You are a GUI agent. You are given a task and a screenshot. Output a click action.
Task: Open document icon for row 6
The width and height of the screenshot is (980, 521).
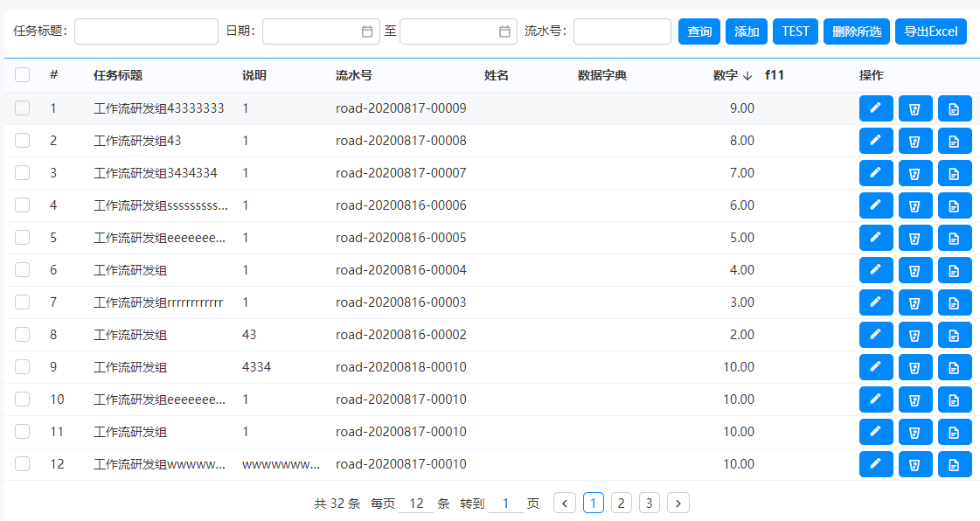tap(955, 270)
